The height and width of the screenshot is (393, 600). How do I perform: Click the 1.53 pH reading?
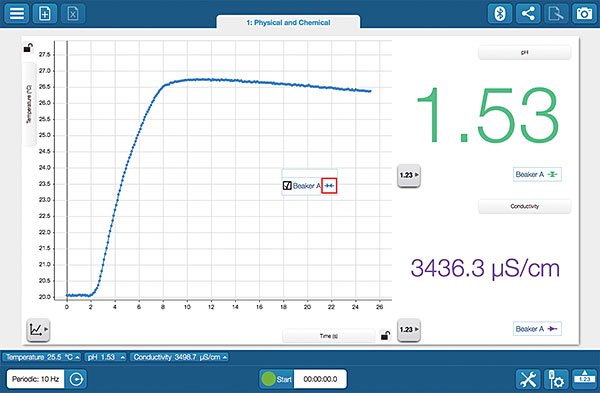[488, 115]
